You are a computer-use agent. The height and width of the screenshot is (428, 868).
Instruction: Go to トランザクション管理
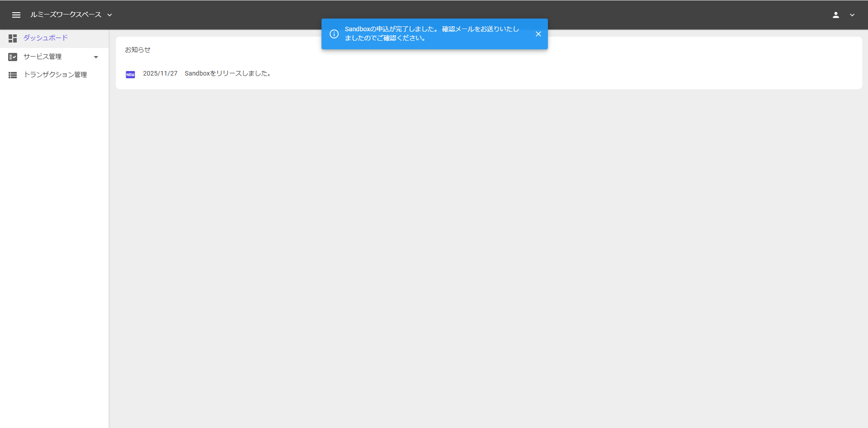55,75
